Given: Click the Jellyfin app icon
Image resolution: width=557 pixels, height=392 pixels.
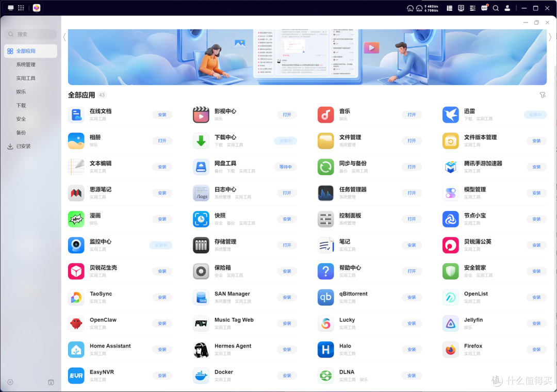Looking at the screenshot, I should (450, 323).
